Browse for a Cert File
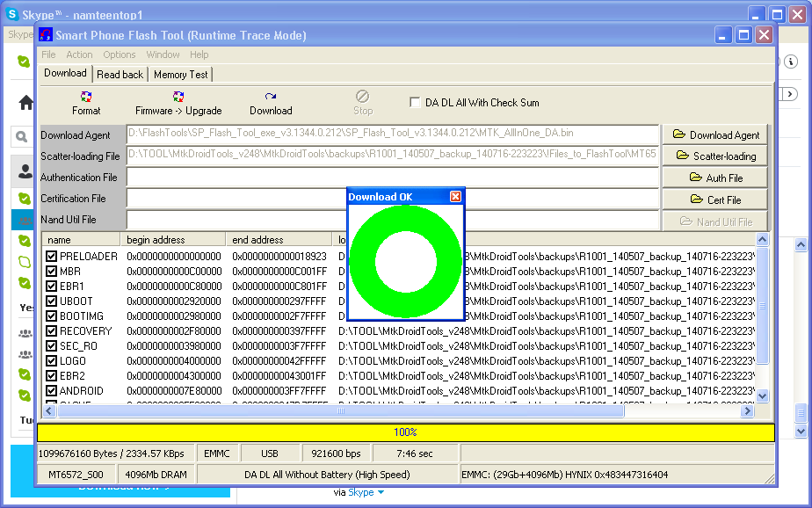The width and height of the screenshot is (812, 508). [715, 200]
